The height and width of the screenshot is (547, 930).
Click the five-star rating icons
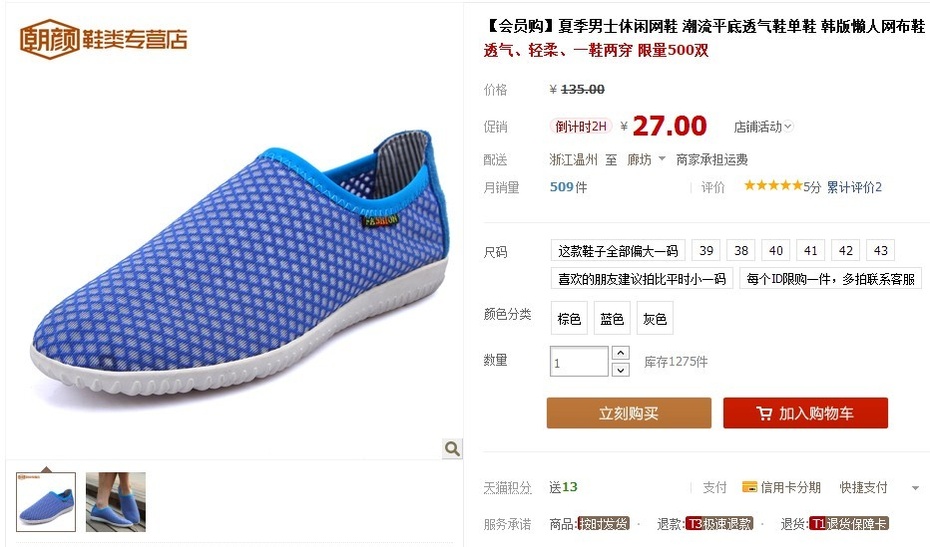(x=773, y=186)
